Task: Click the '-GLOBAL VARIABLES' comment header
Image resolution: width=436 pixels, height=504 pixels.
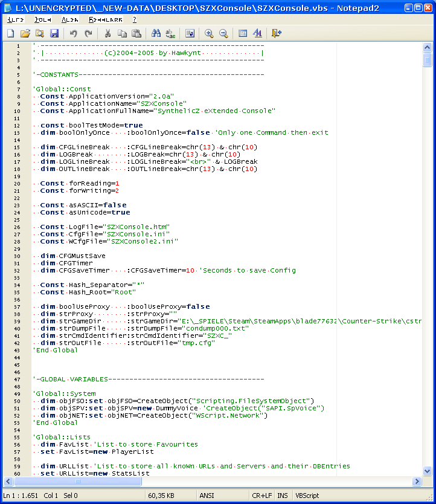Action: 148,380
